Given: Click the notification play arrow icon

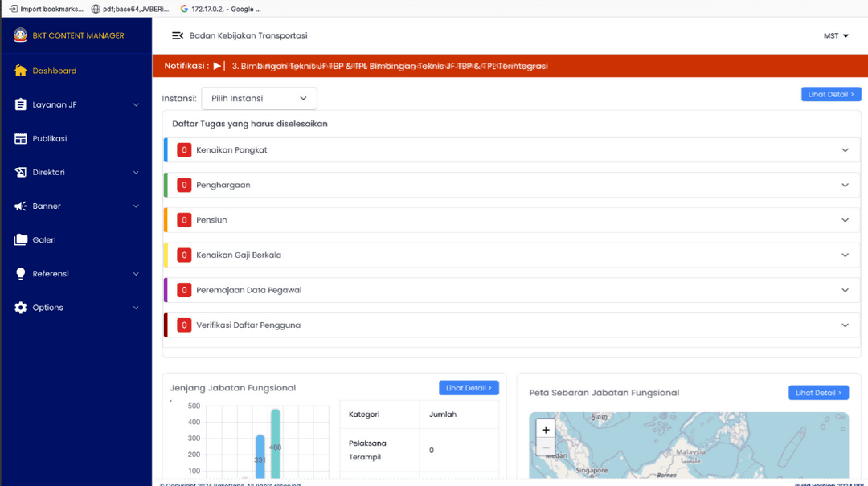Looking at the screenshot, I should pos(217,66).
